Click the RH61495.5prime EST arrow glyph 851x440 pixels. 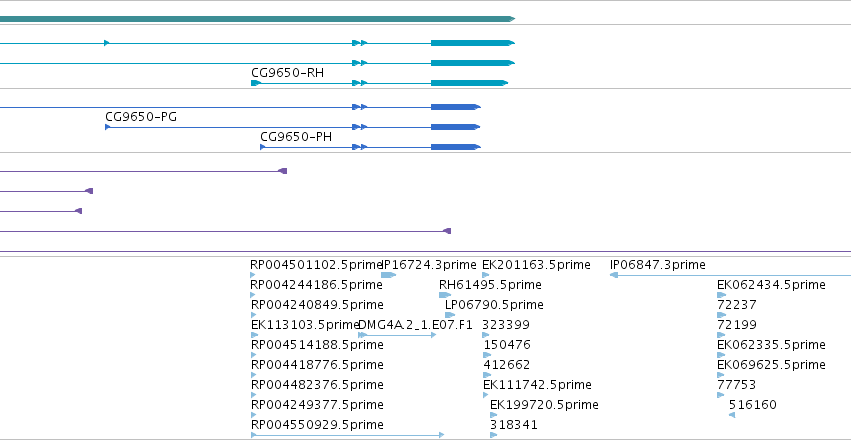[x=445, y=295]
